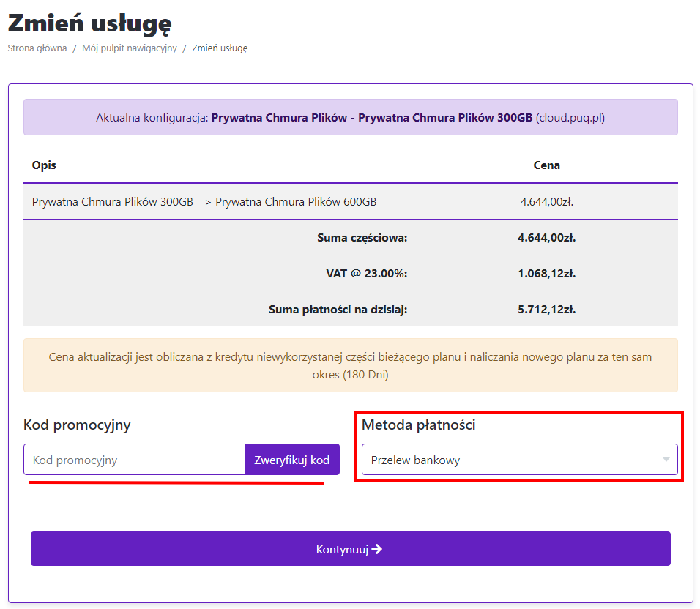Open Mój pulpit nawigacyjny breadcrumb link
This screenshot has width=700, height=609.
(130, 48)
